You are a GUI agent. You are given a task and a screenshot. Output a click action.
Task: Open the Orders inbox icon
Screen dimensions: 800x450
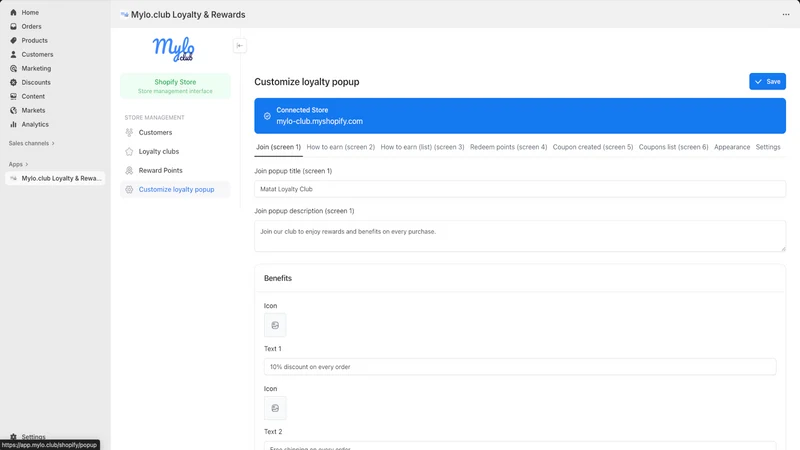point(13,27)
